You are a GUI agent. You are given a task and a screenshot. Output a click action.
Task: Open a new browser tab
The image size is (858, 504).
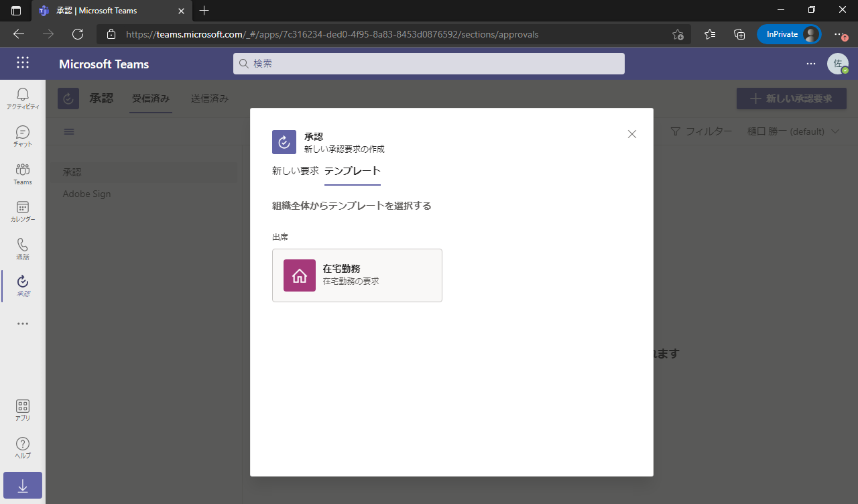click(204, 11)
